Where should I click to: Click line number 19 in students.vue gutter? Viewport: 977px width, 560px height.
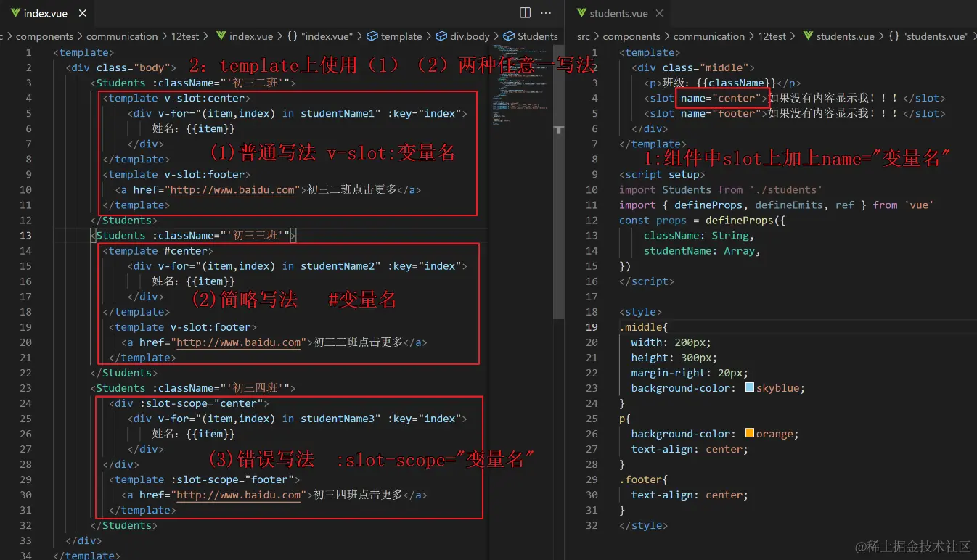[592, 327]
